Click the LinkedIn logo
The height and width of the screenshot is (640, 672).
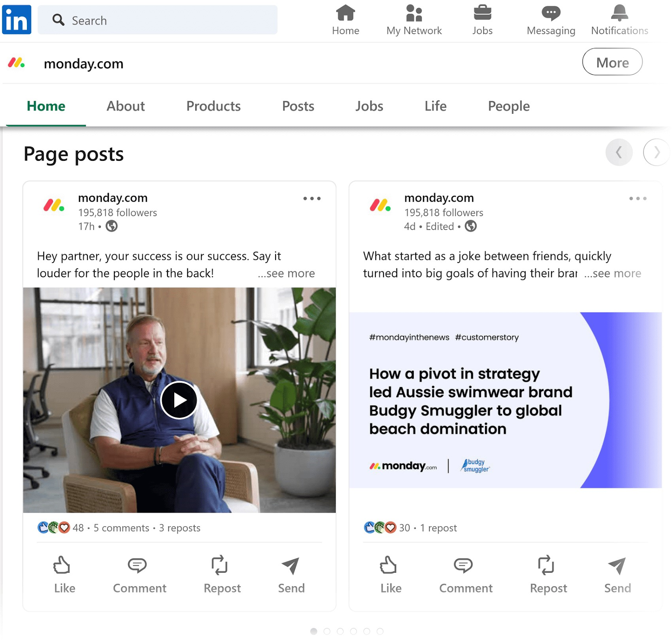tap(16, 19)
